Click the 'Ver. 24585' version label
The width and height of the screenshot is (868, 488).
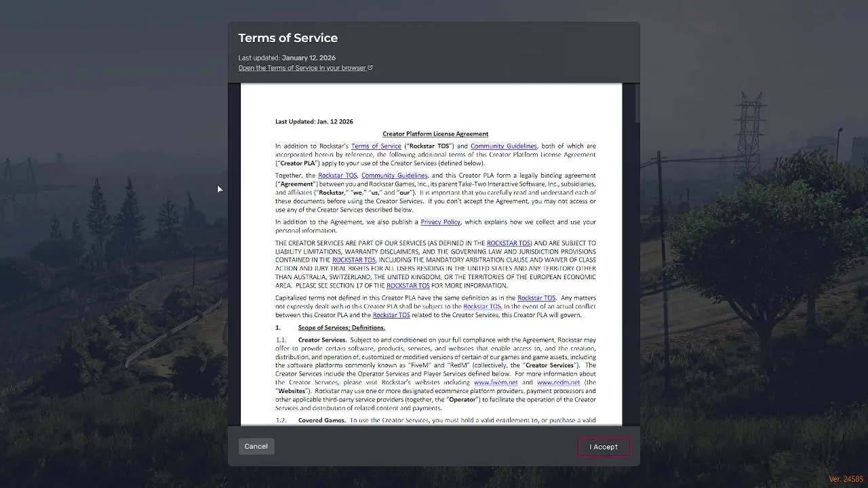(846, 479)
